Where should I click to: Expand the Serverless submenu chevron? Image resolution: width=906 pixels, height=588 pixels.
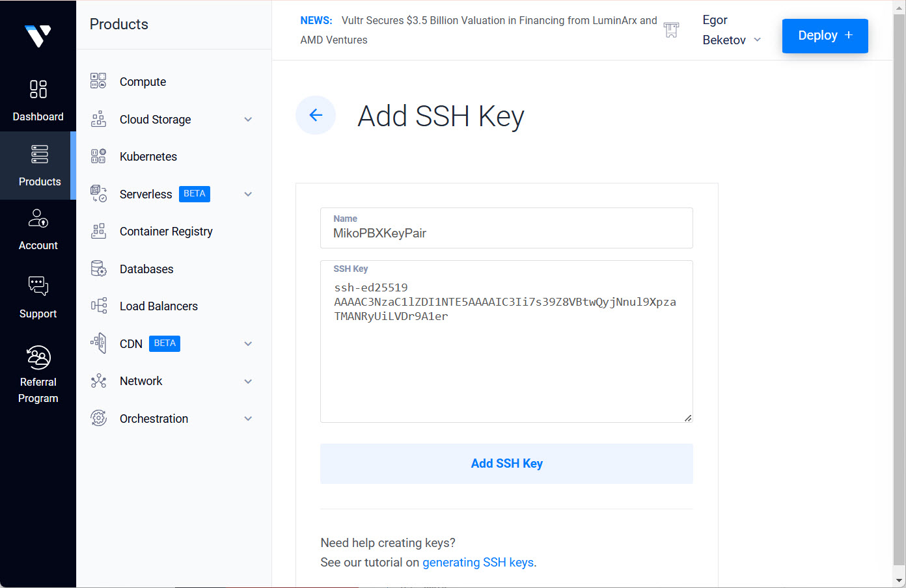click(248, 194)
